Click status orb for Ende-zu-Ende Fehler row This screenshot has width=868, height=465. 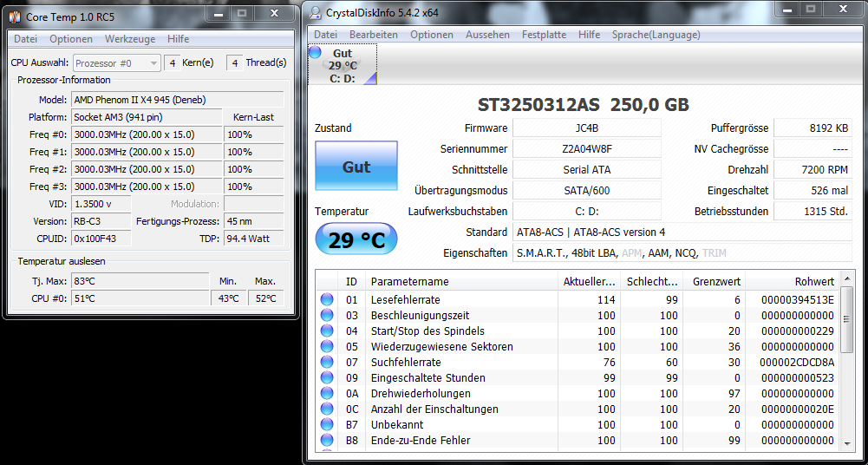click(x=327, y=440)
